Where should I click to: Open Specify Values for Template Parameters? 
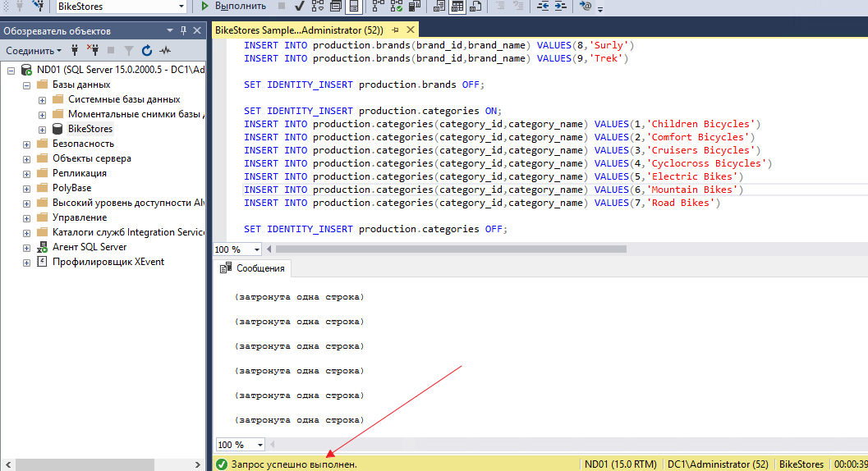click(586, 6)
